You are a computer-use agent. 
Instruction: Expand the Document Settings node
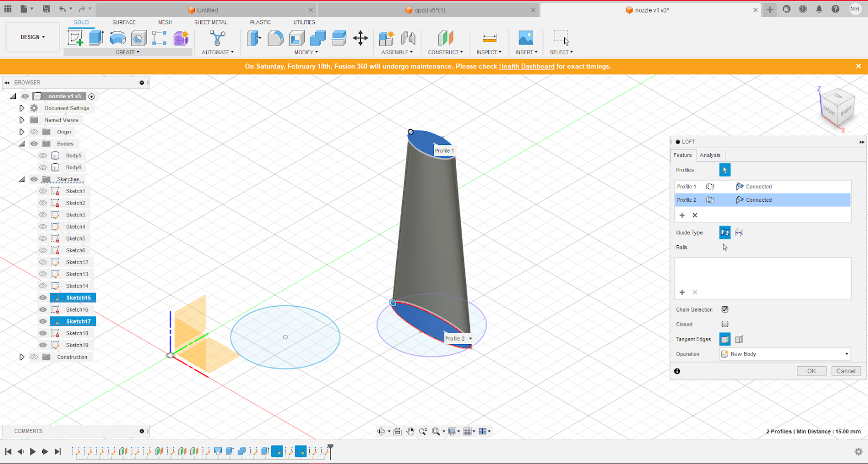[x=22, y=109]
